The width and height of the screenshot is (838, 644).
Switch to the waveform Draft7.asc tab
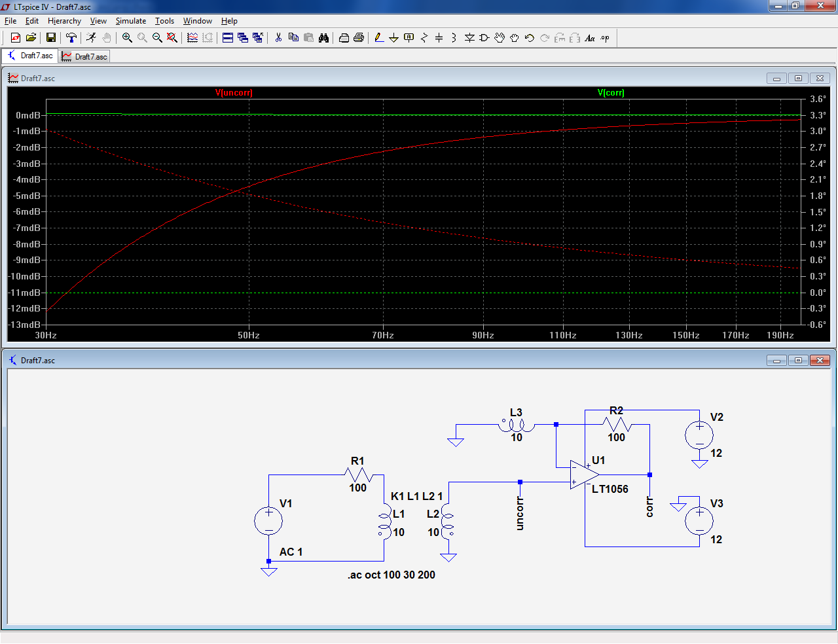(x=84, y=57)
